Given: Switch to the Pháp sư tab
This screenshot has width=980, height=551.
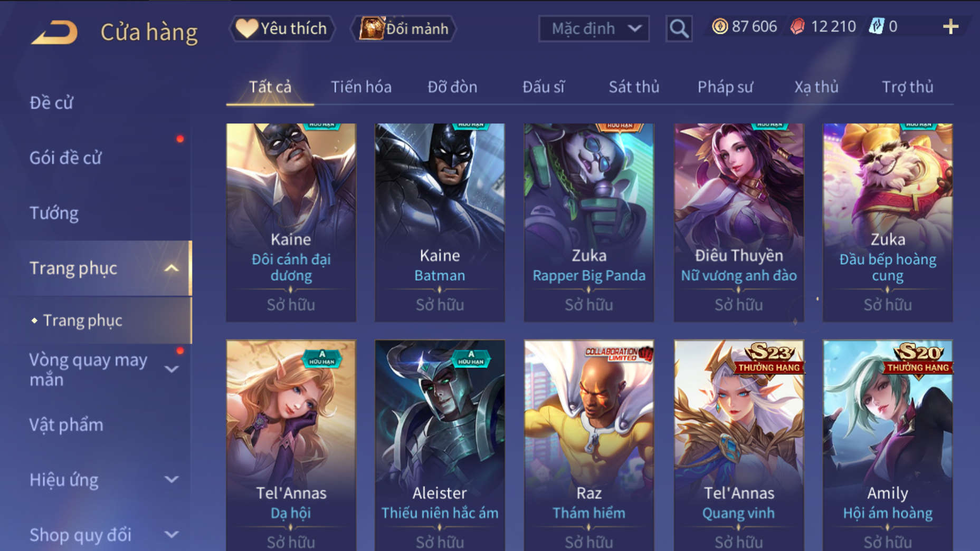Looking at the screenshot, I should click(x=725, y=87).
